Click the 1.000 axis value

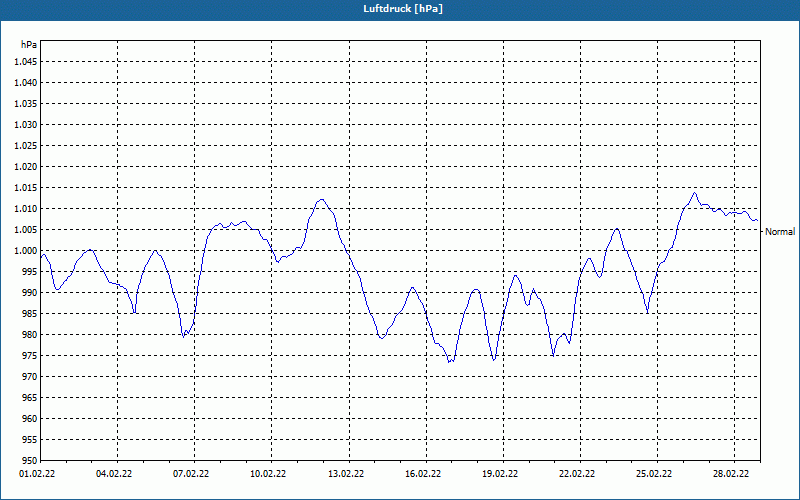coord(26,251)
